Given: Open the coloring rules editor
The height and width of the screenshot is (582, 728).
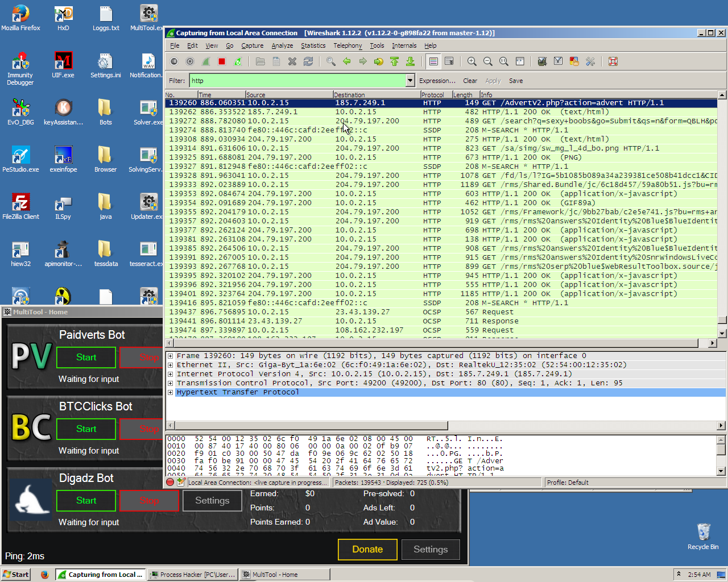Looking at the screenshot, I should click(x=574, y=61).
